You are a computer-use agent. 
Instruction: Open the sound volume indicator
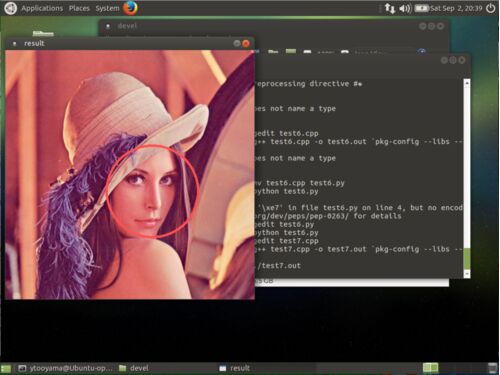tap(405, 8)
